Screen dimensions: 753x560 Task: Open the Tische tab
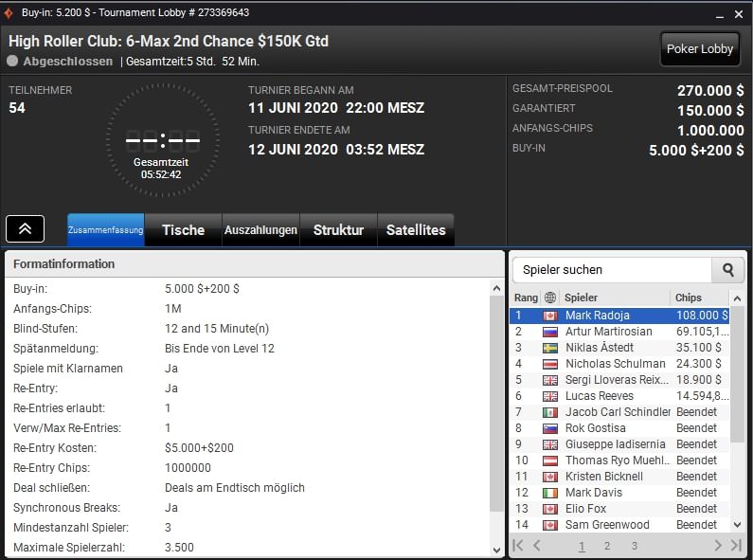[183, 230]
